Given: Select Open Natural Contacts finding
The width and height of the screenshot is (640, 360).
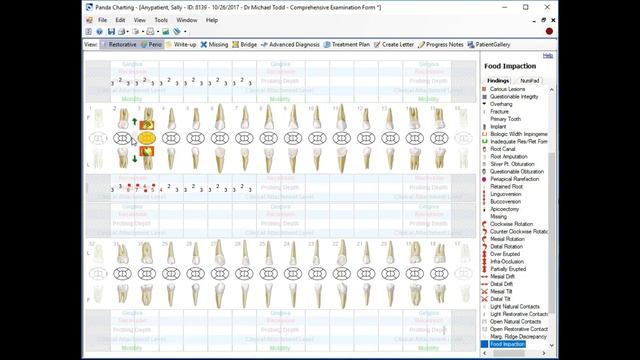Looking at the screenshot, I should [x=515, y=322].
